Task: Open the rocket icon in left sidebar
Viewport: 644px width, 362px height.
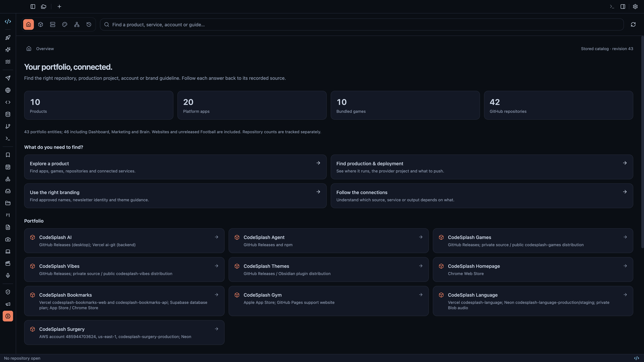Action: tap(8, 38)
